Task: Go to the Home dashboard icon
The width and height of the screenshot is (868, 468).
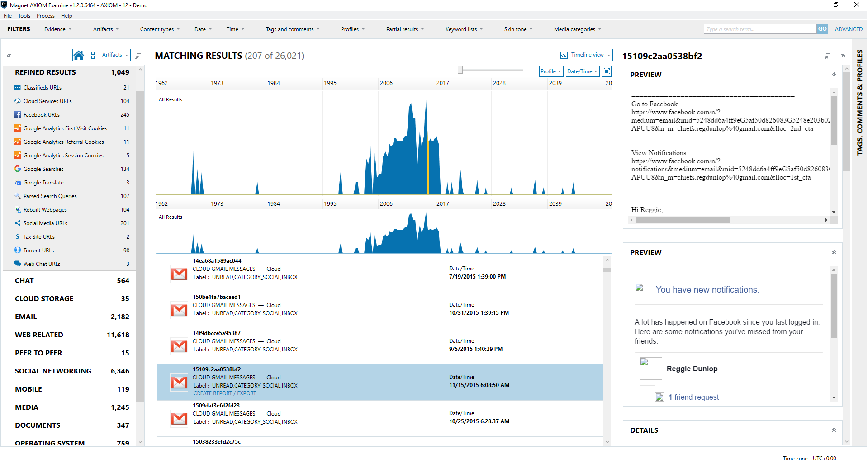Action: coord(79,55)
